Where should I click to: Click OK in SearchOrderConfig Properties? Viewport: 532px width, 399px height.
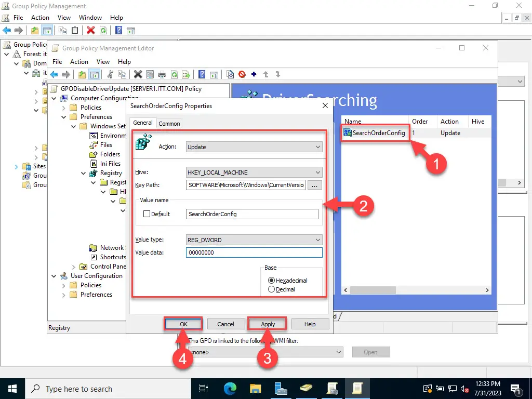(183, 324)
